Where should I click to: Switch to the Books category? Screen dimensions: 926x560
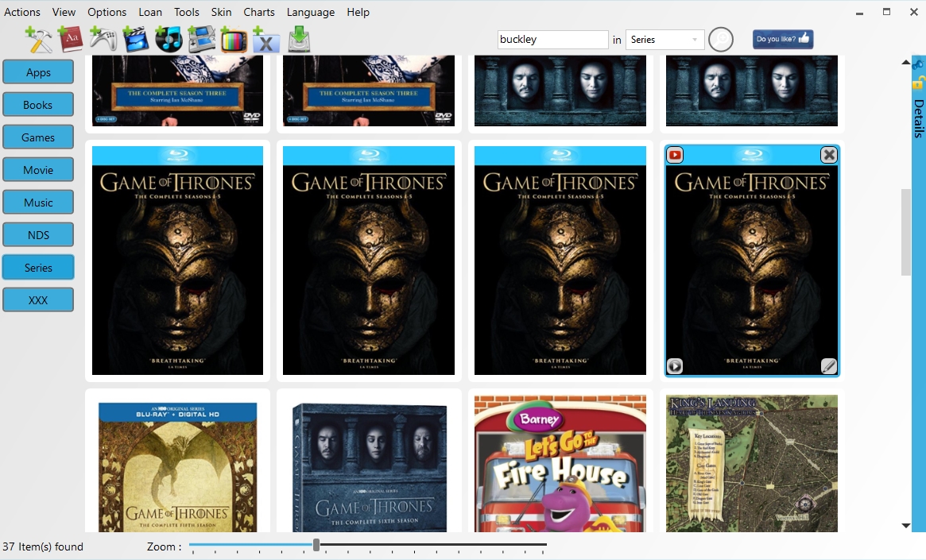coord(38,104)
